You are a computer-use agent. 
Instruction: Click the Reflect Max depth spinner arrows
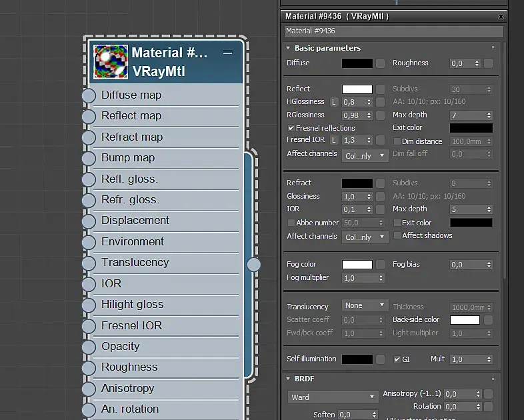tap(489, 115)
